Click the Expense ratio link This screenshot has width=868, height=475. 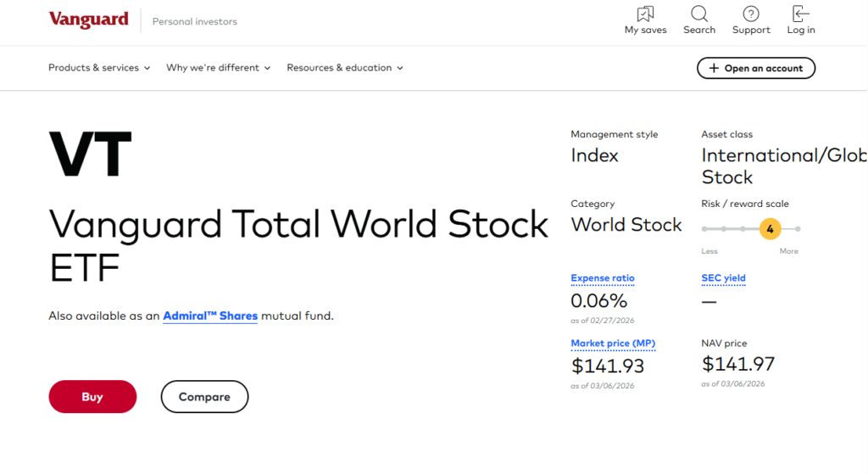pyautogui.click(x=603, y=278)
